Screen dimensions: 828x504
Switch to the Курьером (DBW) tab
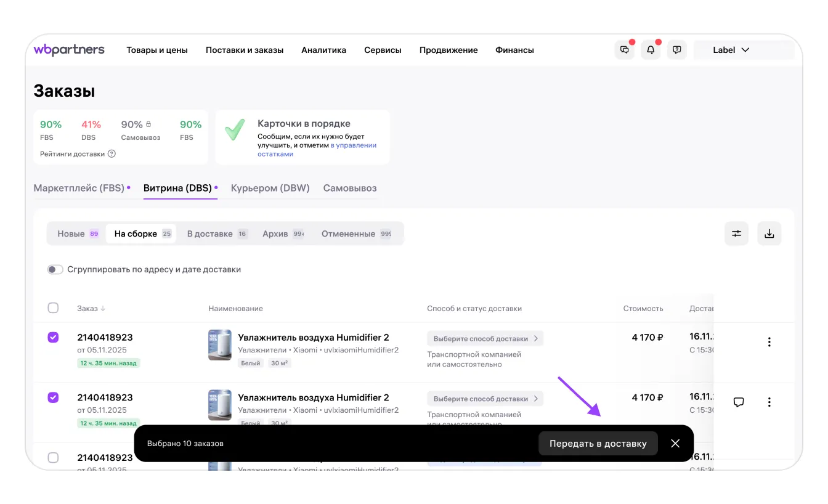[x=270, y=189]
